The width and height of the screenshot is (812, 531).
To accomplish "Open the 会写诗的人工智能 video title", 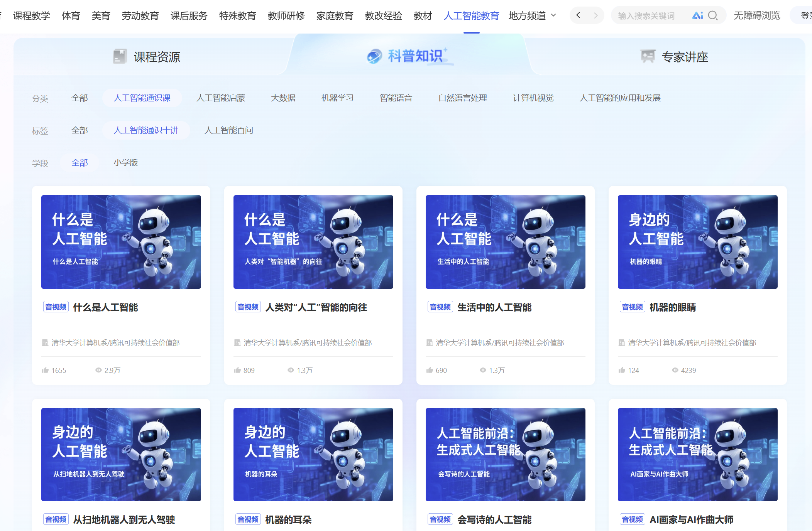I will (494, 519).
